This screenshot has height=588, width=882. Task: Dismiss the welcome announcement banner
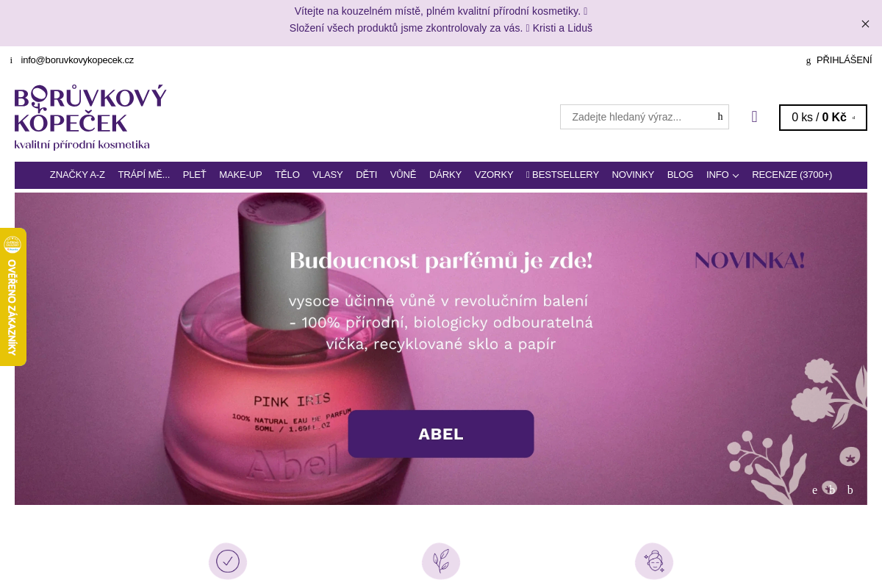865,24
